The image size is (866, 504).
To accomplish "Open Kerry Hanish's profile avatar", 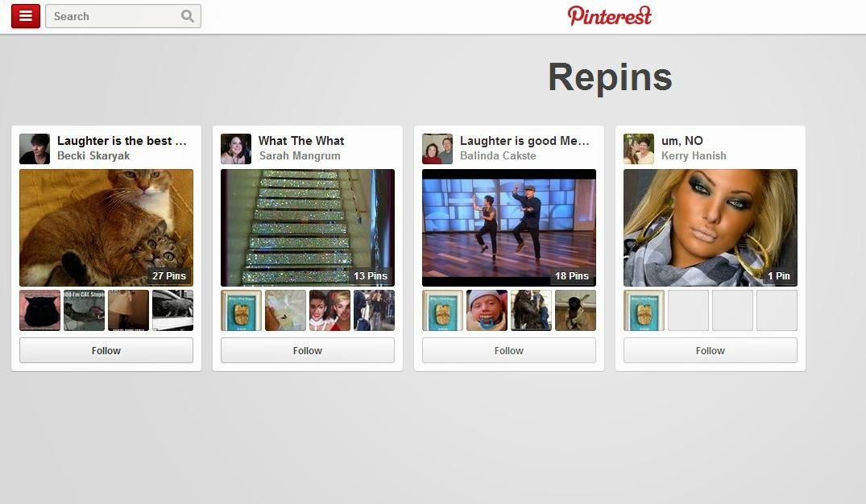I will [x=639, y=148].
